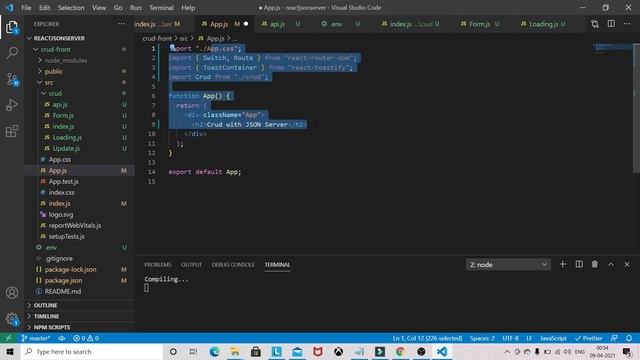Expand the NPM SCRIPTS section

point(80,327)
